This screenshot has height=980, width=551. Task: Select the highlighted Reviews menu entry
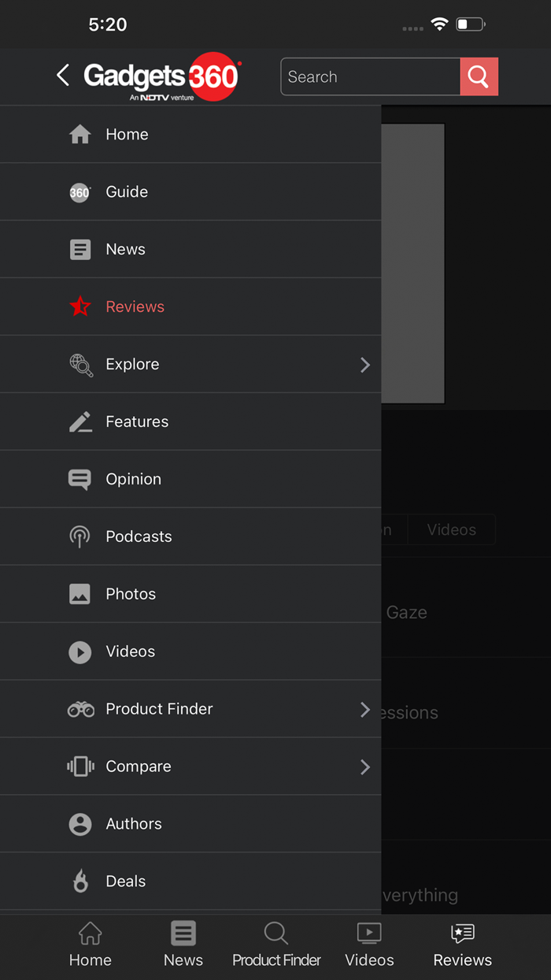190,307
